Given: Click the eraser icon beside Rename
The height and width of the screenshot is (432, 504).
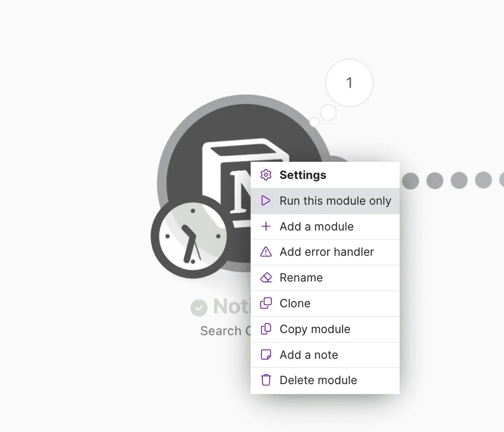Looking at the screenshot, I should 266,277.
